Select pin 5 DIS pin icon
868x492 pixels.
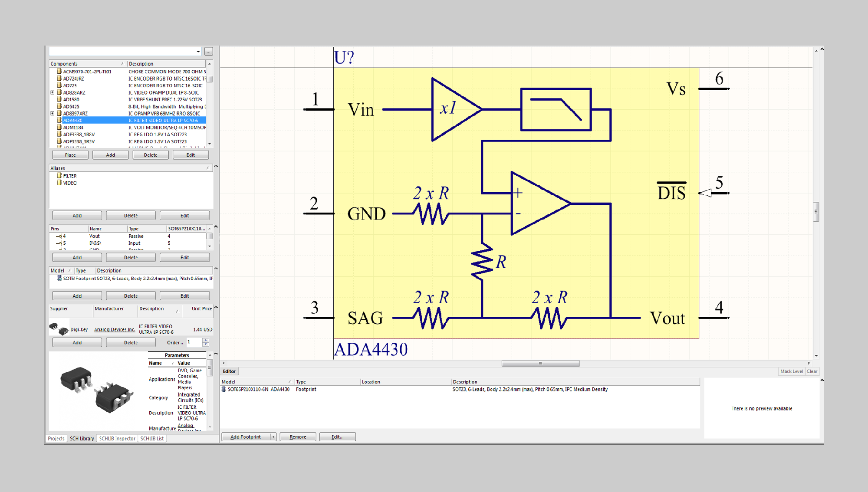click(59, 243)
